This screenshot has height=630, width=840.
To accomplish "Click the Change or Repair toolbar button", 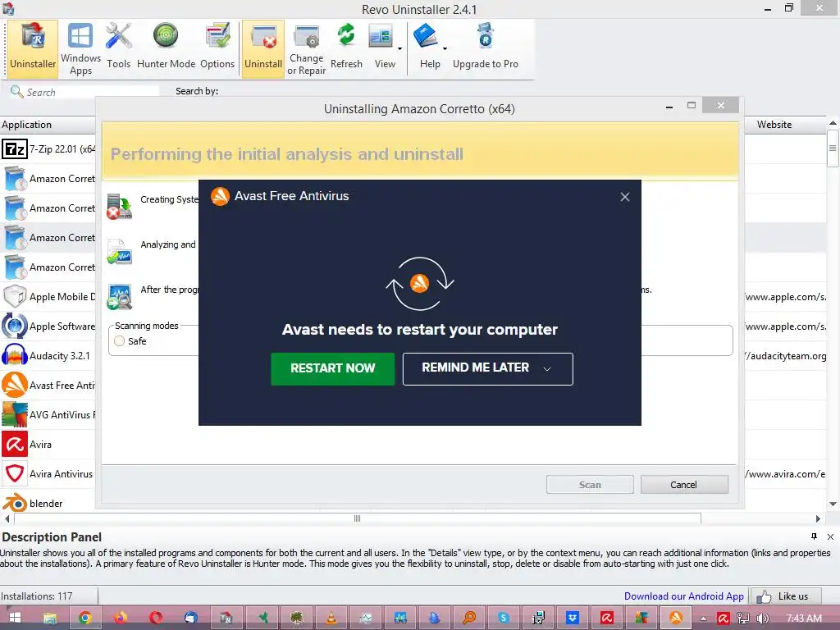I will point(307,48).
